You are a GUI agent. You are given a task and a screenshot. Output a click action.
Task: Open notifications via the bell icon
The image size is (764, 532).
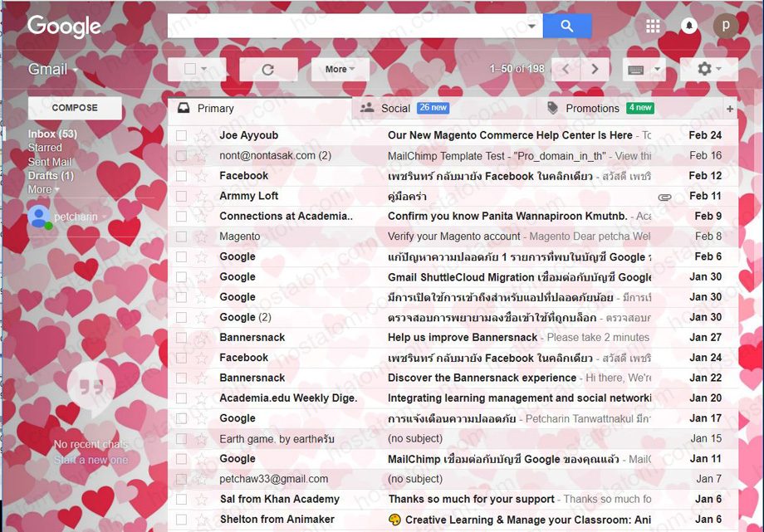[x=689, y=26]
